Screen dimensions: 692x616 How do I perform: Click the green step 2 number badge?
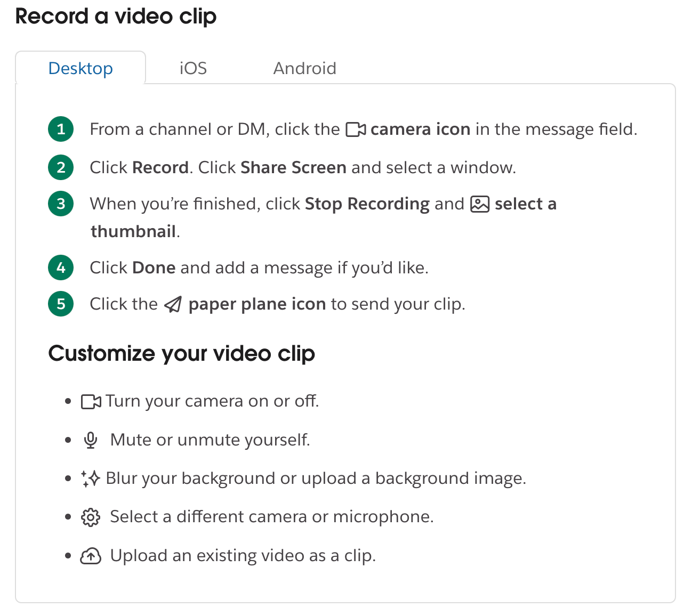point(61,167)
